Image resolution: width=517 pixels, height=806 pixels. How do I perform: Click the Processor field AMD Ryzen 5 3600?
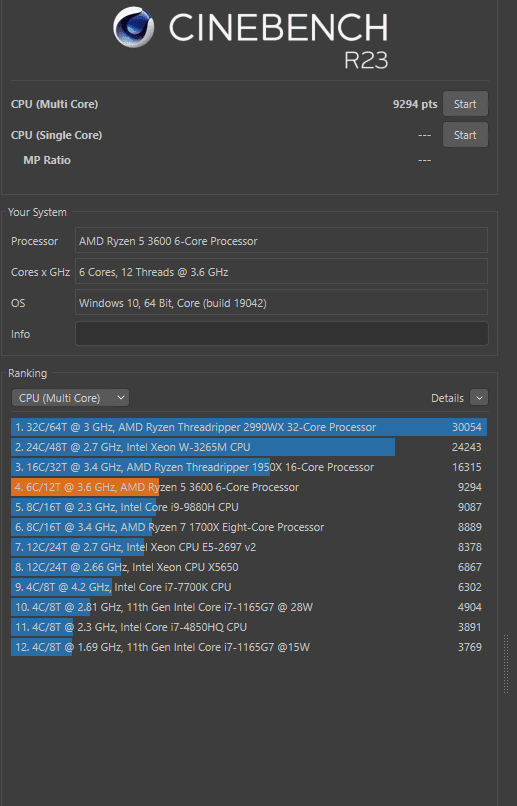[x=282, y=241]
